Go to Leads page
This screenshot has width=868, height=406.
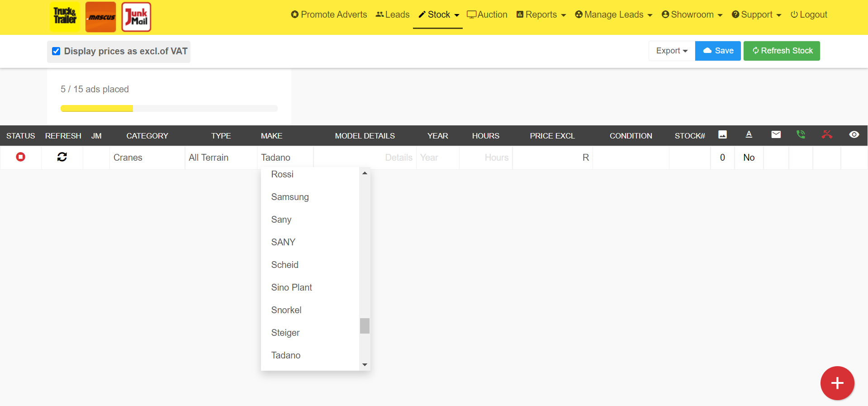[x=393, y=14]
